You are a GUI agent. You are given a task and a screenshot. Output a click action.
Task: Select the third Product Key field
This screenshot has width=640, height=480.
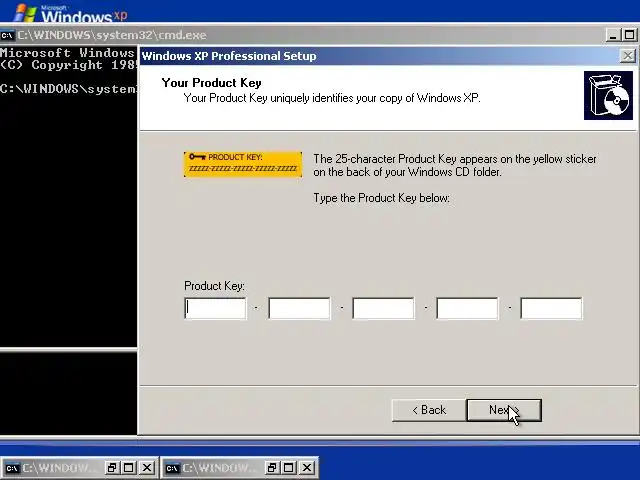coord(383,308)
